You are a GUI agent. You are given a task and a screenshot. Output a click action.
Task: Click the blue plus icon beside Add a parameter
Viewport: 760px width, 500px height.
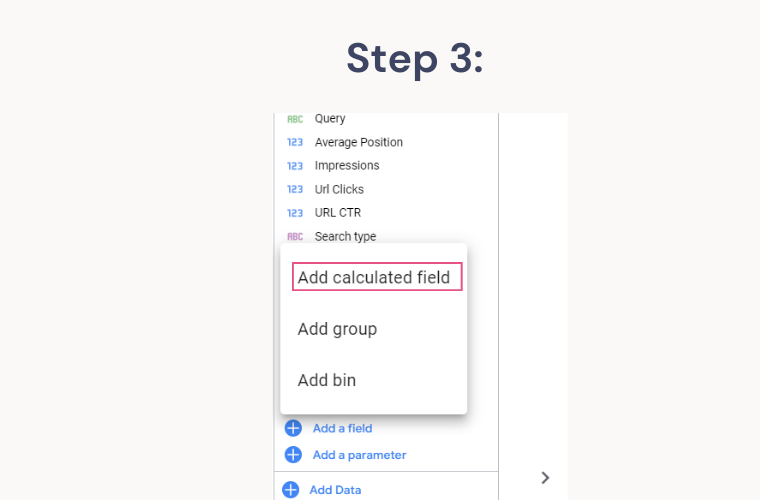[293, 455]
